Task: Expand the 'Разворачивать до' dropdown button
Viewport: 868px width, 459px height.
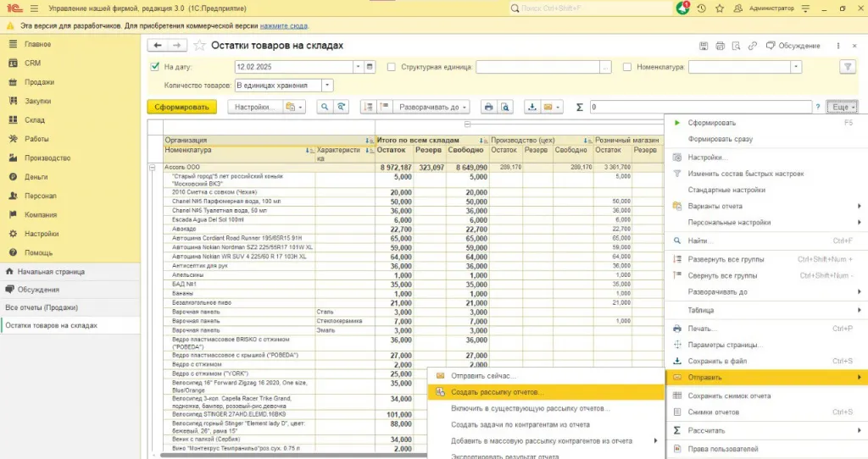Action: click(430, 108)
